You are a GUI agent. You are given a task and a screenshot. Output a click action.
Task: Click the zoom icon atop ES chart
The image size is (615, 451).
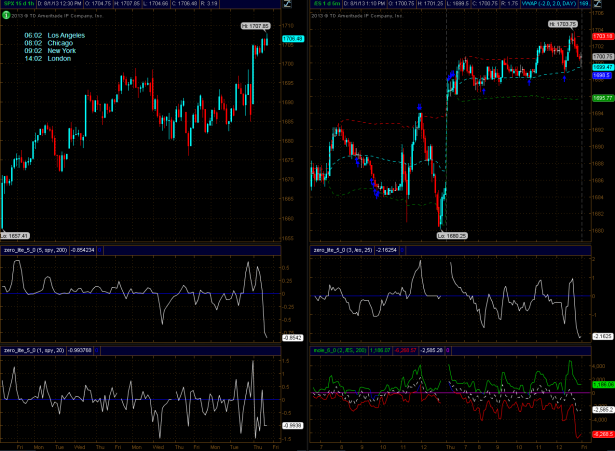click(x=602, y=5)
